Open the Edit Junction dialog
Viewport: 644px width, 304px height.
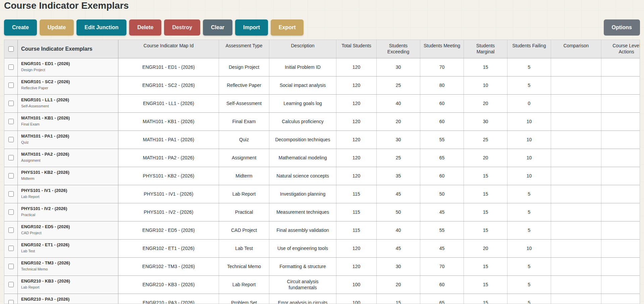tap(101, 27)
